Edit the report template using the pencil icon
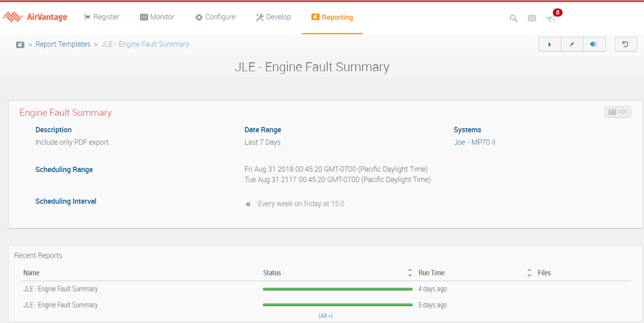644x323 pixels. 572,44
